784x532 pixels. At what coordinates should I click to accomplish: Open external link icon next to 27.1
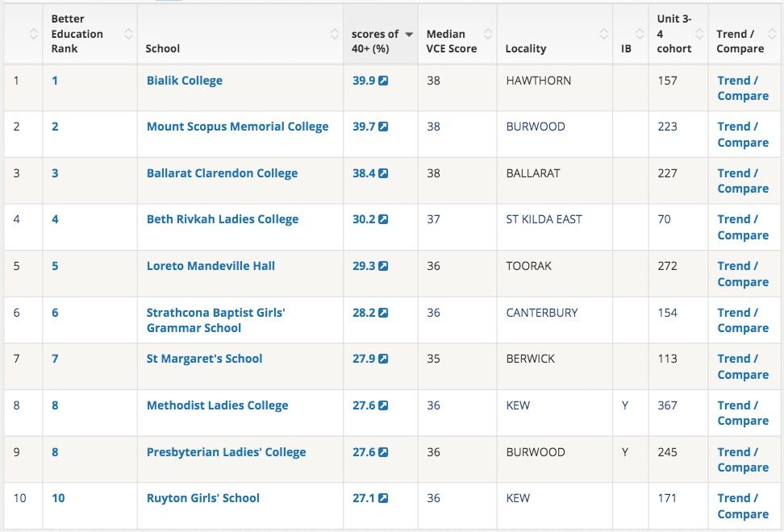pos(384,498)
